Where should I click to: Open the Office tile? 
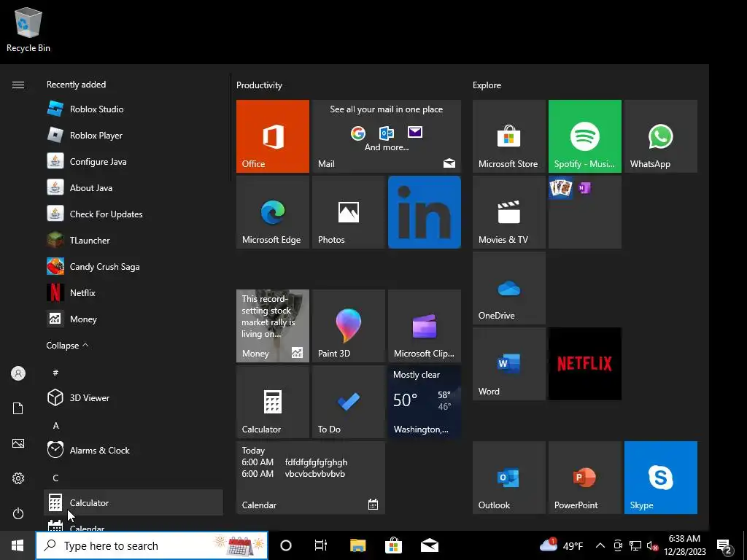pos(273,136)
